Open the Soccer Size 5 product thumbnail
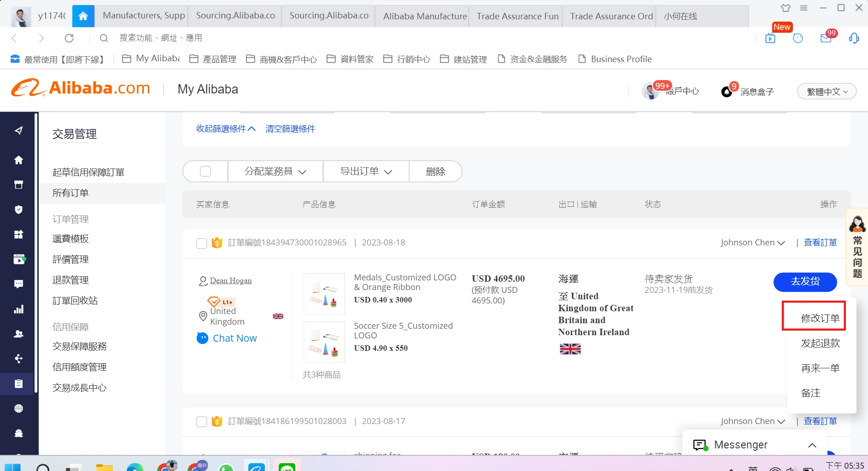868x471 pixels. [x=324, y=342]
